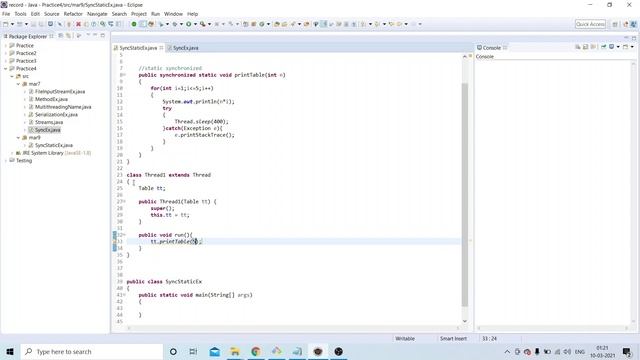Expand the Testing project node

[x=6, y=161]
